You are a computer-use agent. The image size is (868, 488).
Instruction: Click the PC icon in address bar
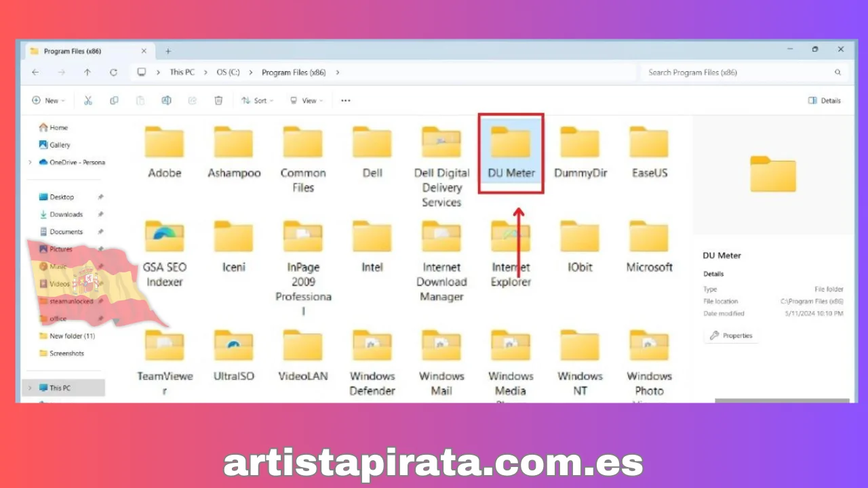142,73
